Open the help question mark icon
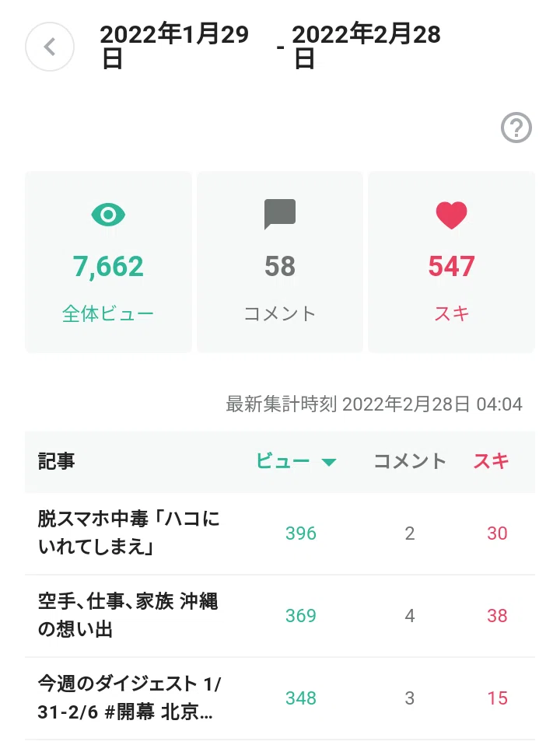The image size is (560, 752). [x=516, y=128]
